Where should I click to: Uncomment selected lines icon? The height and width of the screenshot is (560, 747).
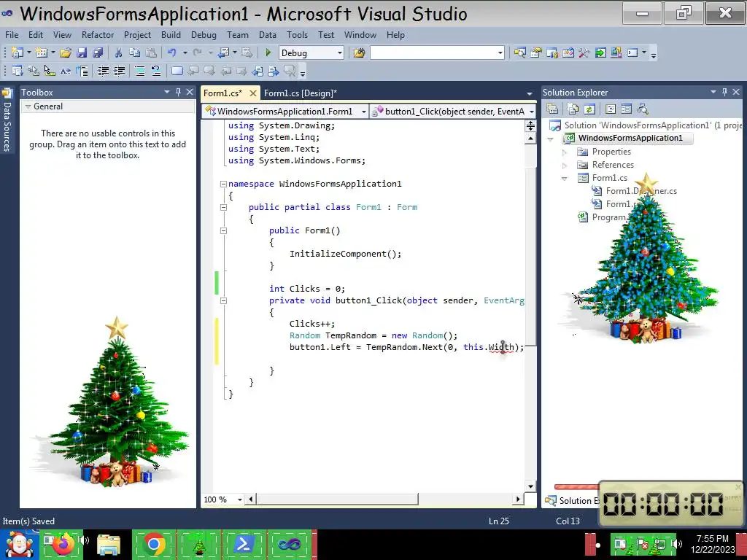coord(156,71)
